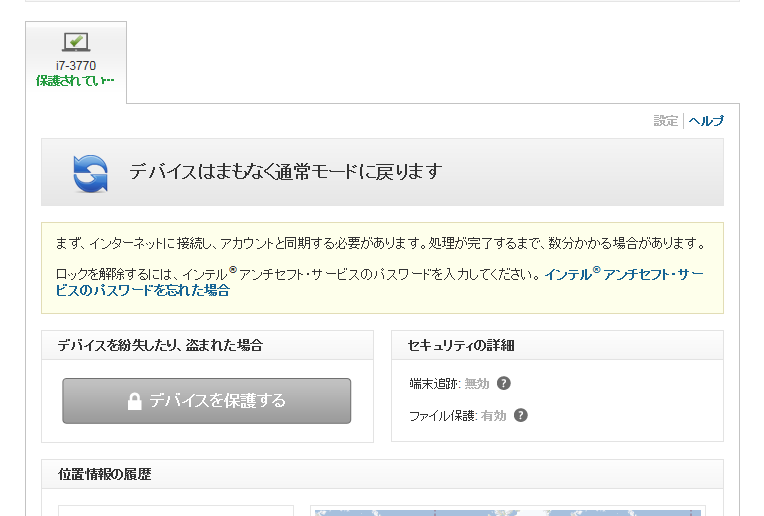This screenshot has height=516, width=764.
Task: Click the blue sync arrows icon
Action: pos(90,173)
